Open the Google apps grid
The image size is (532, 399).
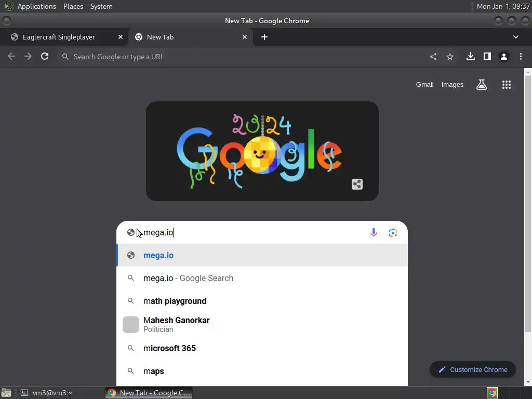506,85
